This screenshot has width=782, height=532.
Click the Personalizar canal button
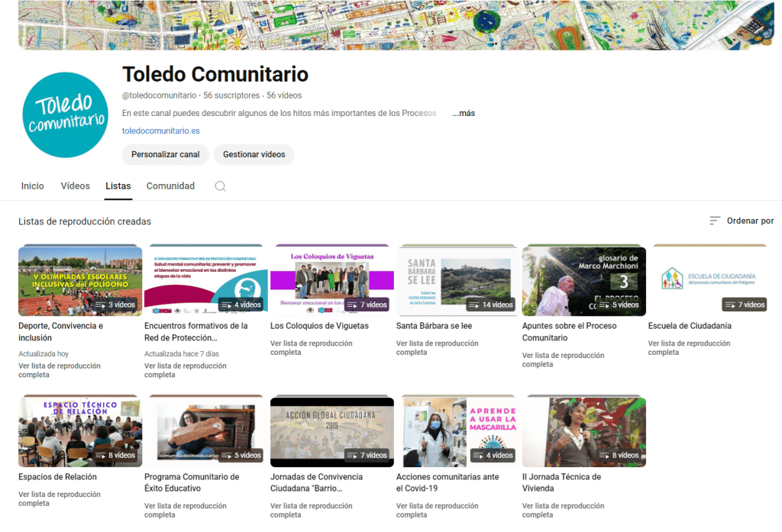tap(165, 155)
